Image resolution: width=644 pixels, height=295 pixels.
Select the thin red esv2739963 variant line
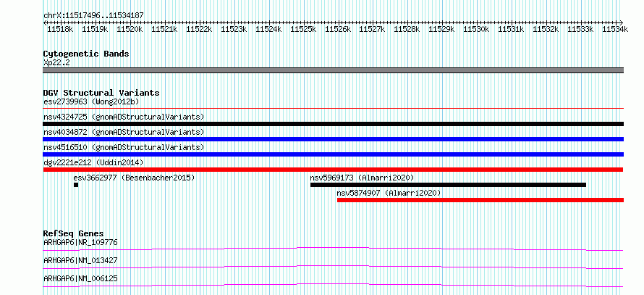coord(334,109)
